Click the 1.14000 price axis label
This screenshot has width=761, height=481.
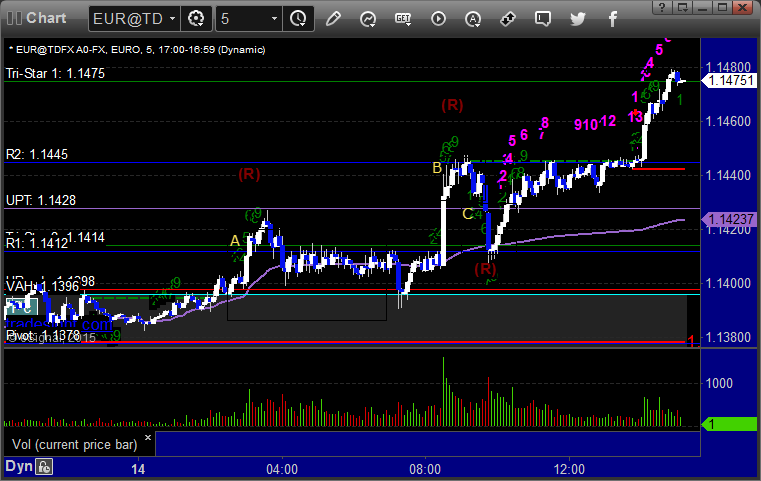[728, 283]
